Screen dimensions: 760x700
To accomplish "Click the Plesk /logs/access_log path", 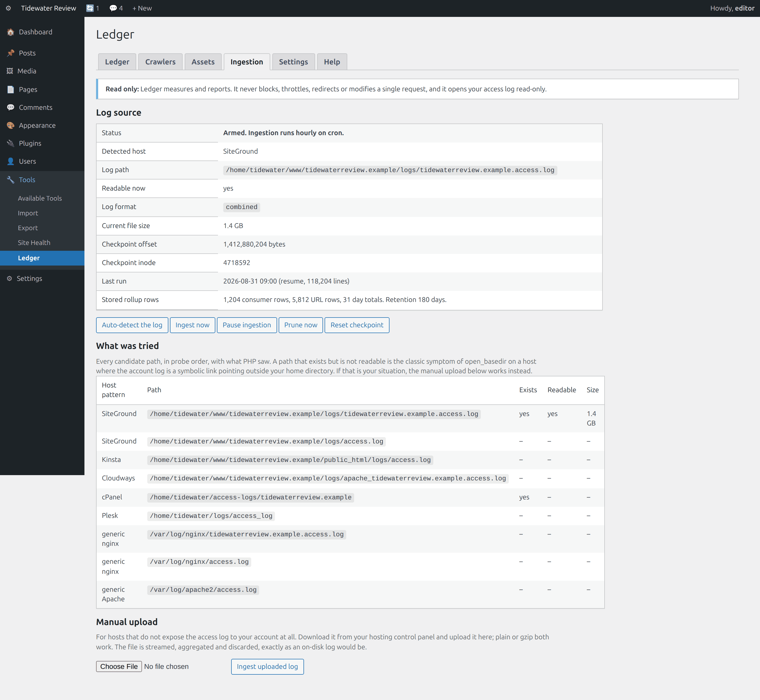I will tap(211, 516).
